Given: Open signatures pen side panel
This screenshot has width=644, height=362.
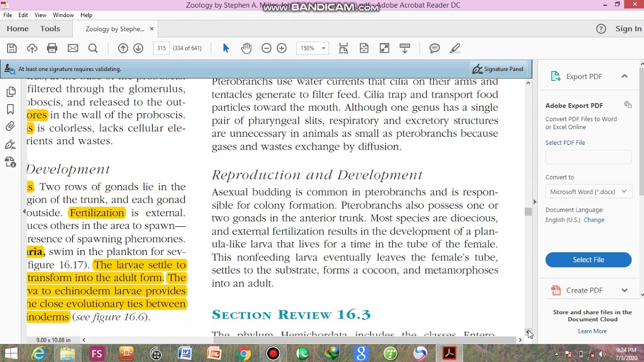Looking at the screenshot, I should [x=11, y=145].
